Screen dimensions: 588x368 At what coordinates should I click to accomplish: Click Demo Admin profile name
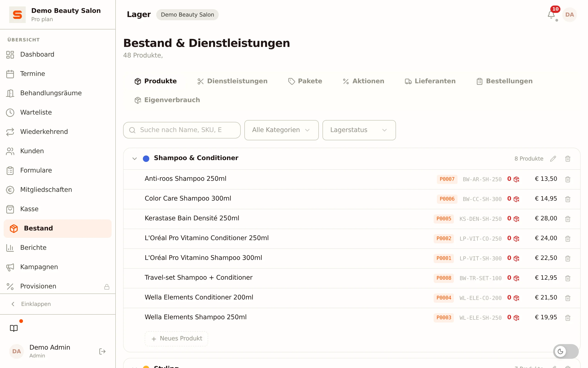click(50, 347)
